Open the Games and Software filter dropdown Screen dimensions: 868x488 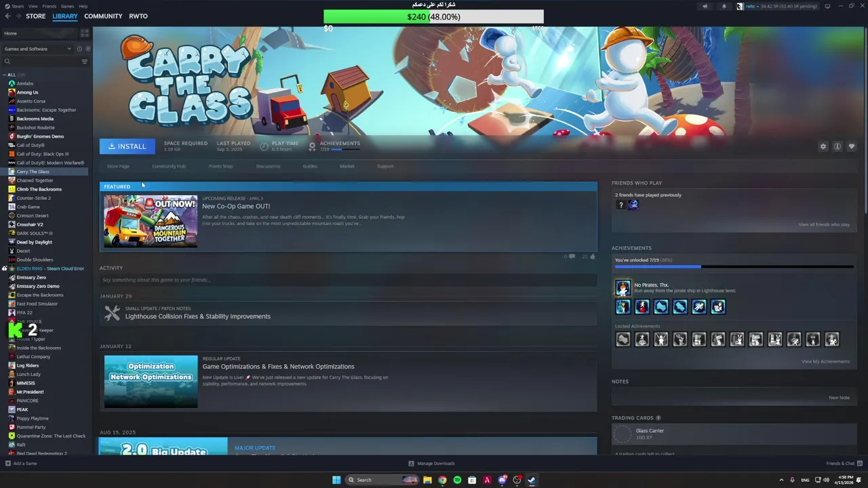tap(37, 49)
